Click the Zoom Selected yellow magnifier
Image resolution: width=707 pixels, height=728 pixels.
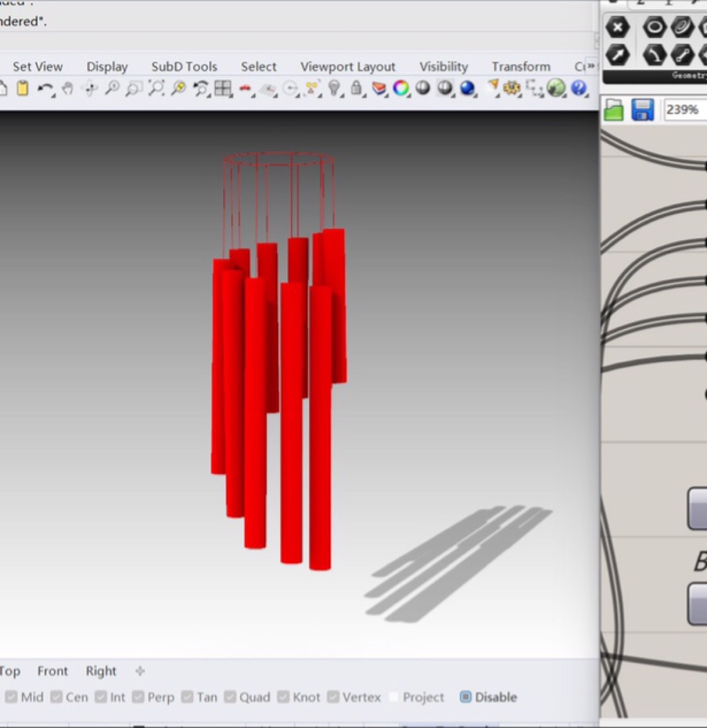(178, 88)
